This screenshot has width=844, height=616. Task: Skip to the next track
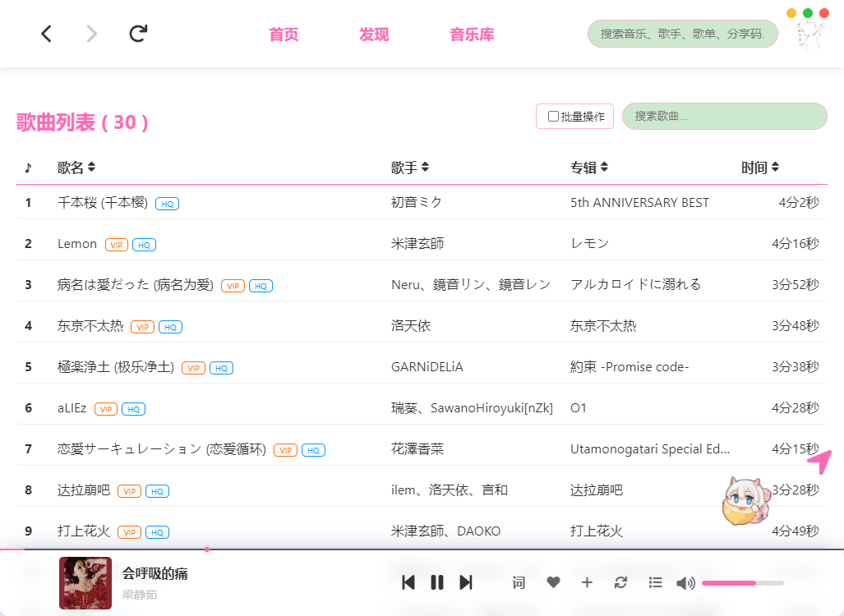tap(466, 582)
